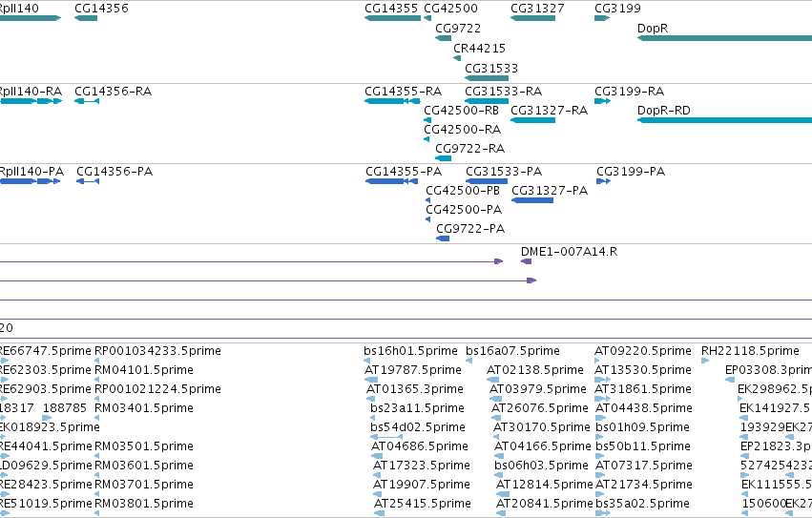This screenshot has height=518, width=812.
Task: Click the RM04101.5prime EST label
Action: [144, 370]
